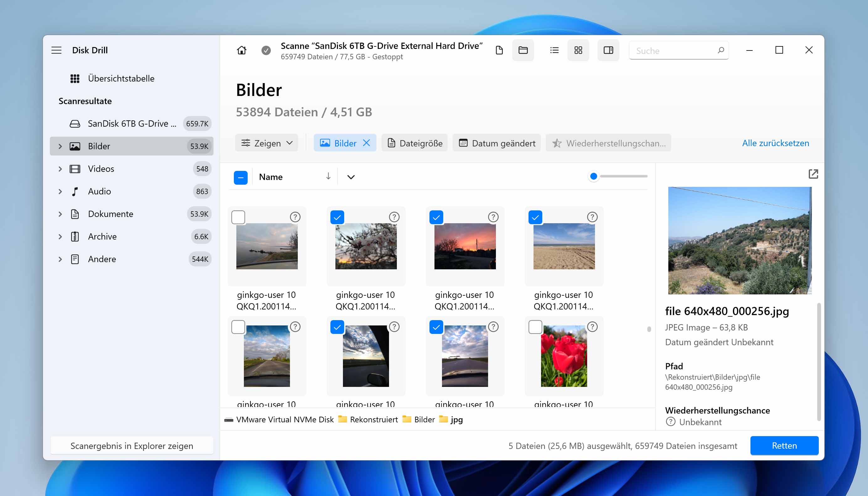Click the search magnifier icon
868x496 pixels.
pos(721,50)
